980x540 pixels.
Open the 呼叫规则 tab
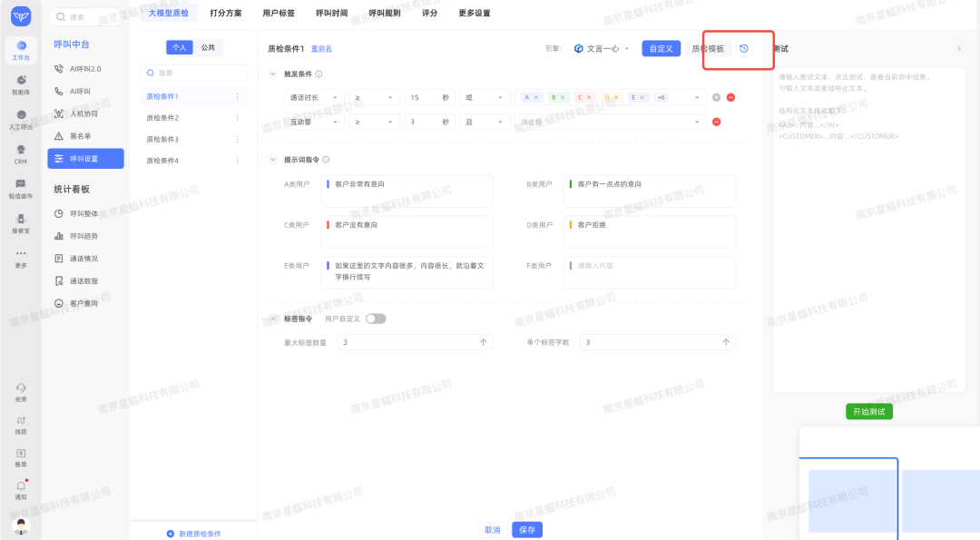tap(385, 14)
